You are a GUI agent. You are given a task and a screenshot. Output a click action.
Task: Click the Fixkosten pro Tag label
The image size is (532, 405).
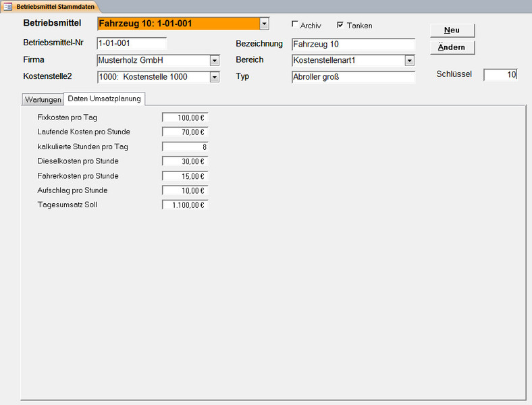pos(68,117)
